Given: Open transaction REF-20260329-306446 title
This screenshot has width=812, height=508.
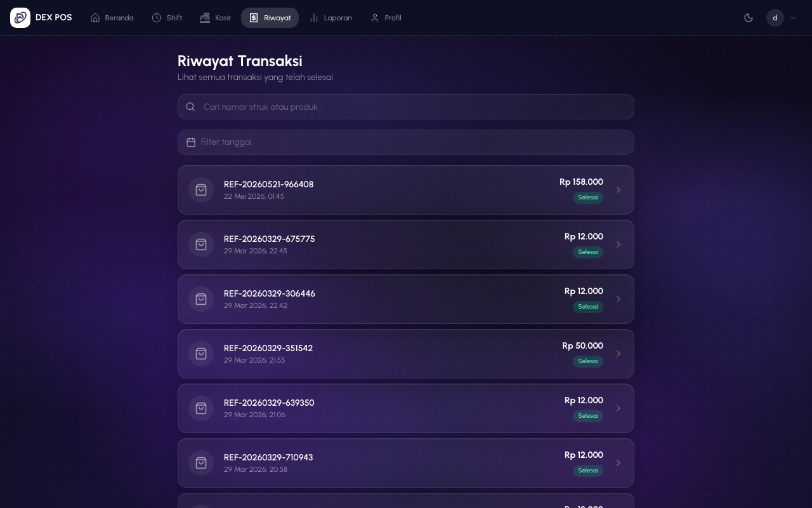Looking at the screenshot, I should click(269, 293).
